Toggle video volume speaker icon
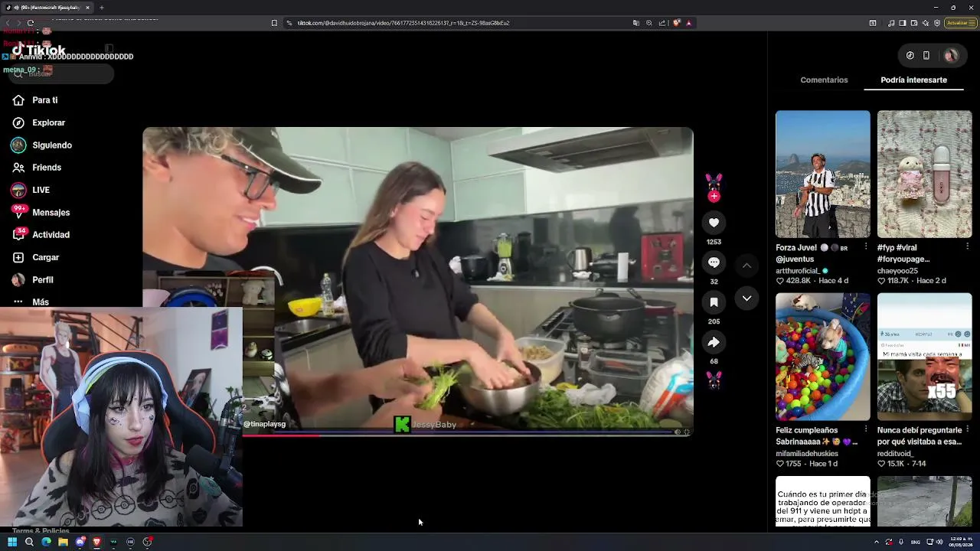 click(x=677, y=432)
